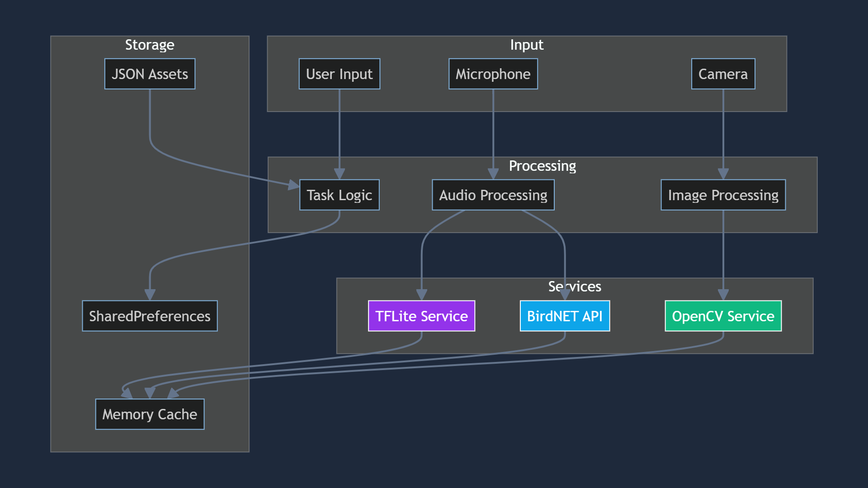Viewport: 868px width, 488px height.
Task: Click the Services group title
Action: click(575, 287)
